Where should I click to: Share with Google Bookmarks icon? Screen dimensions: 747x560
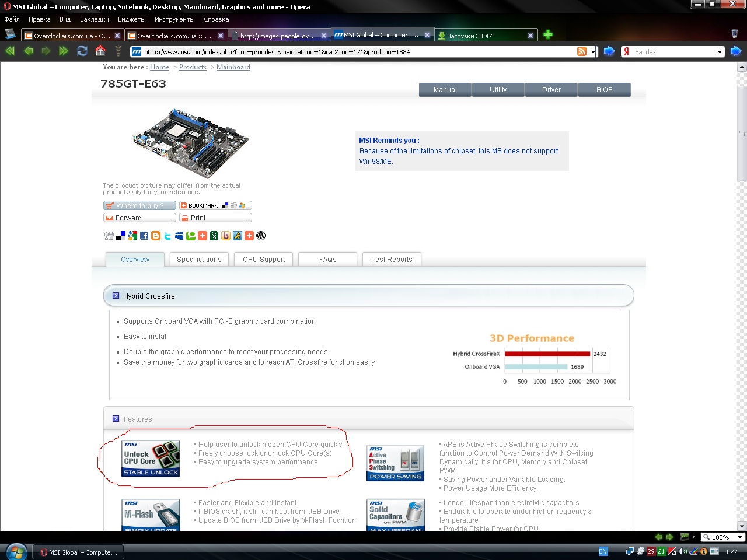pos(132,236)
